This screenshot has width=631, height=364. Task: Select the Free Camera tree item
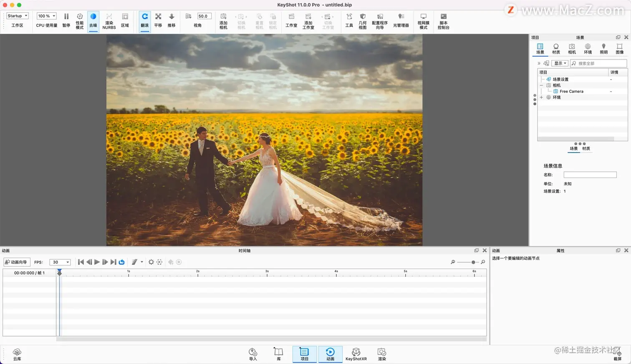click(x=571, y=91)
